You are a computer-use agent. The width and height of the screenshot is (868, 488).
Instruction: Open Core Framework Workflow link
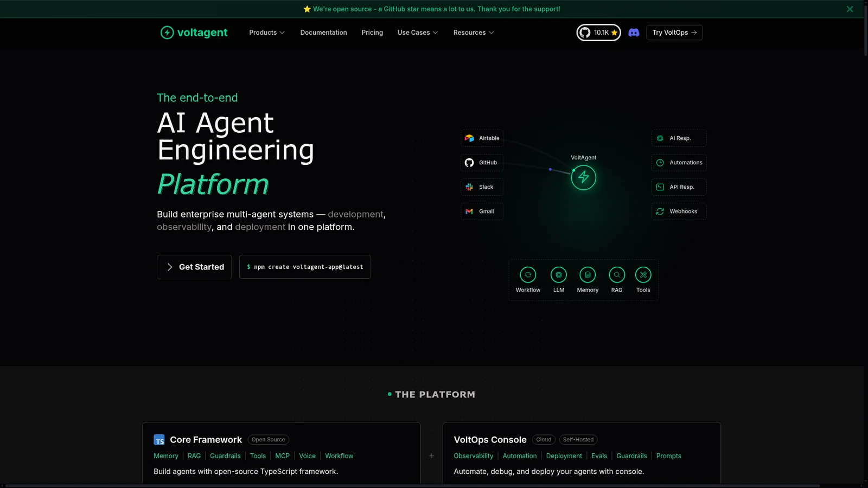[x=339, y=456]
